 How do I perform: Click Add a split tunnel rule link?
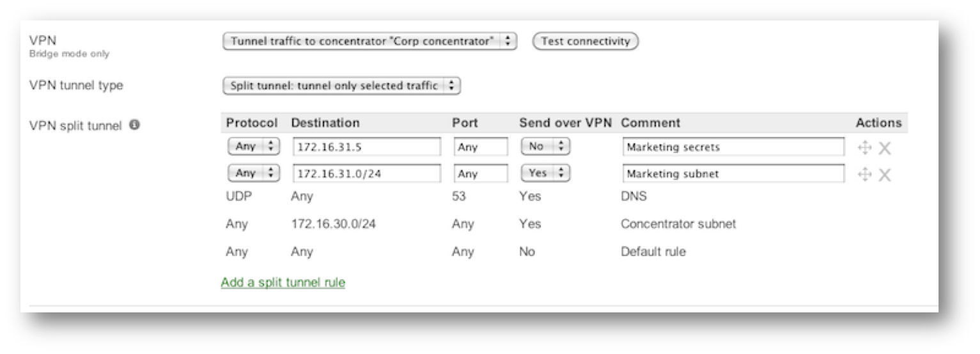(x=283, y=282)
